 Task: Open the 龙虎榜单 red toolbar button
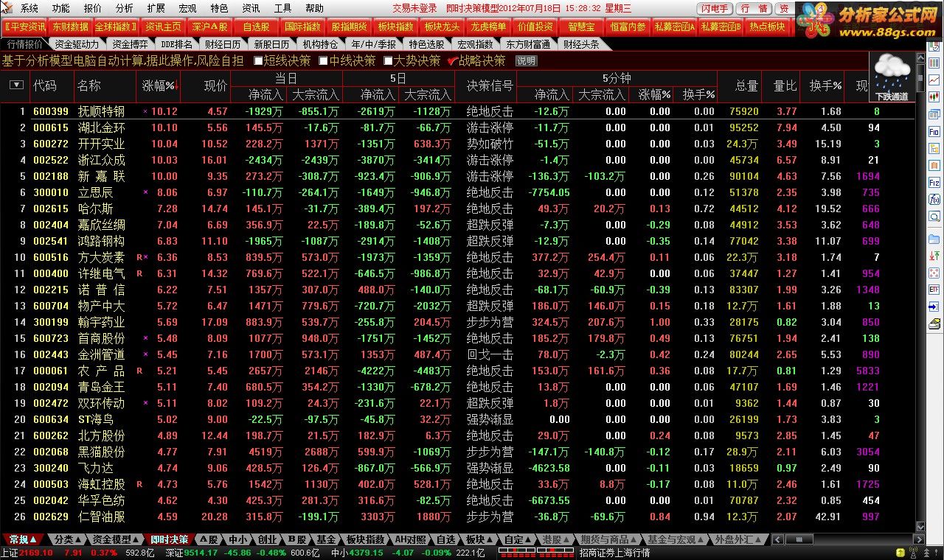click(489, 27)
